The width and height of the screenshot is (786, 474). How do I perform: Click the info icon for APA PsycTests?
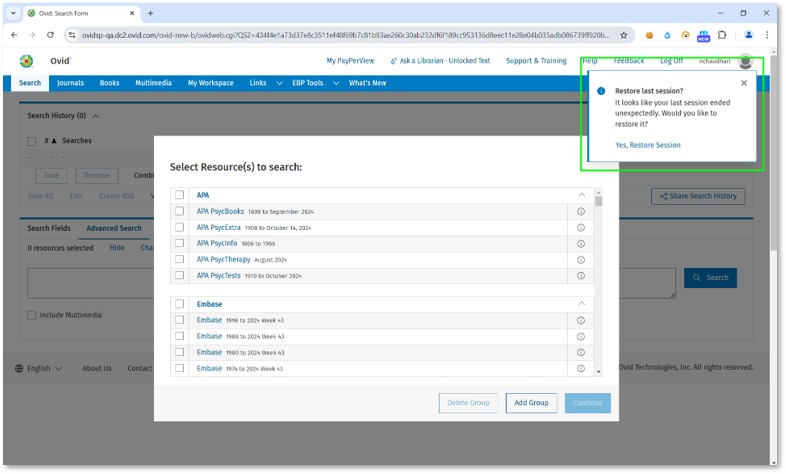580,276
